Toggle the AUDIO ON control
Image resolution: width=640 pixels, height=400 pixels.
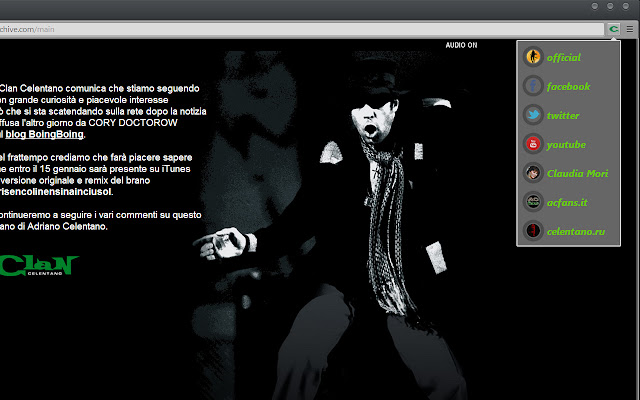tap(461, 45)
